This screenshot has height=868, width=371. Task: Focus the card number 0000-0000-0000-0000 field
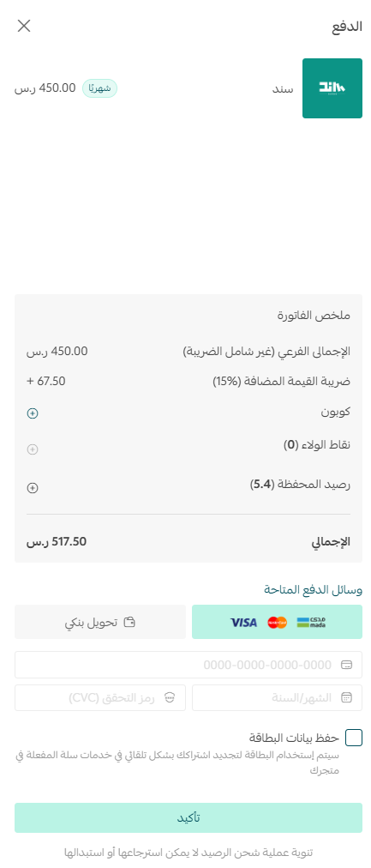188,665
